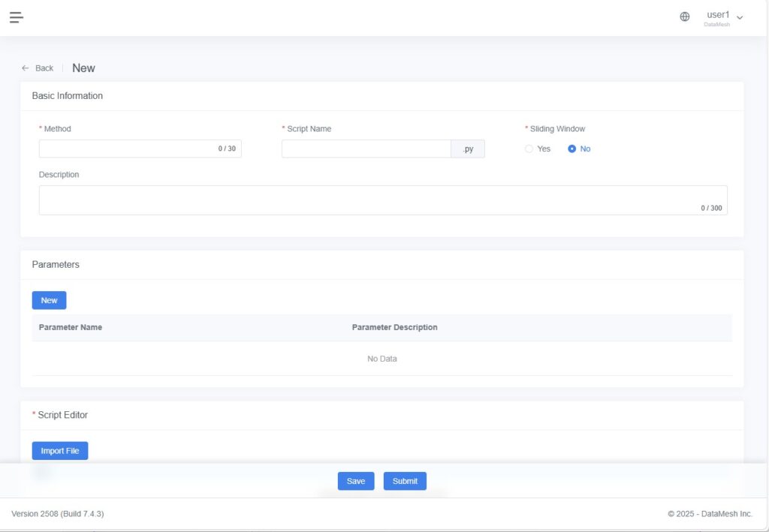Click the Basic Information section header
Image resolution: width=769 pixels, height=532 pixels.
[x=68, y=96]
